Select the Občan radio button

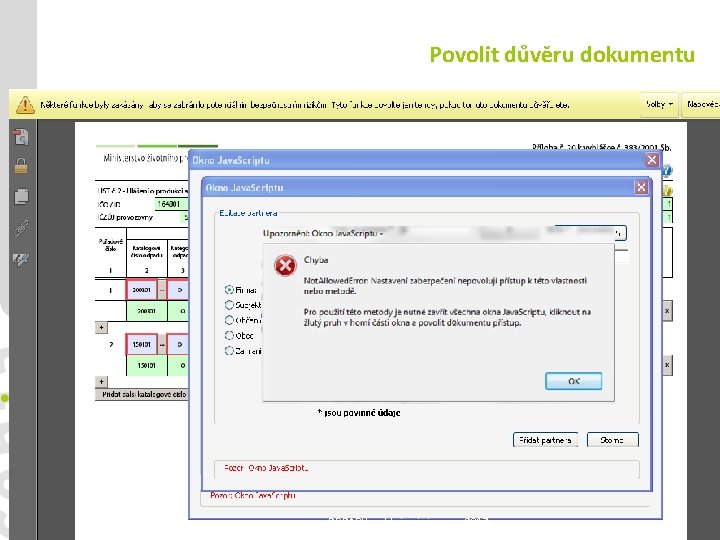(x=229, y=320)
